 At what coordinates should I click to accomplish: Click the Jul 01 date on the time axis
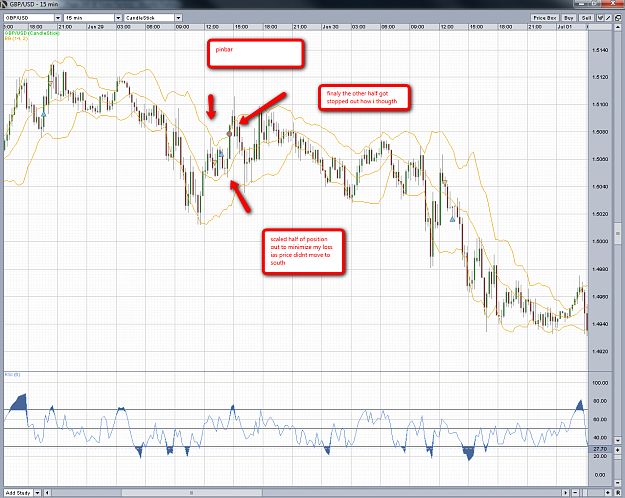click(564, 27)
